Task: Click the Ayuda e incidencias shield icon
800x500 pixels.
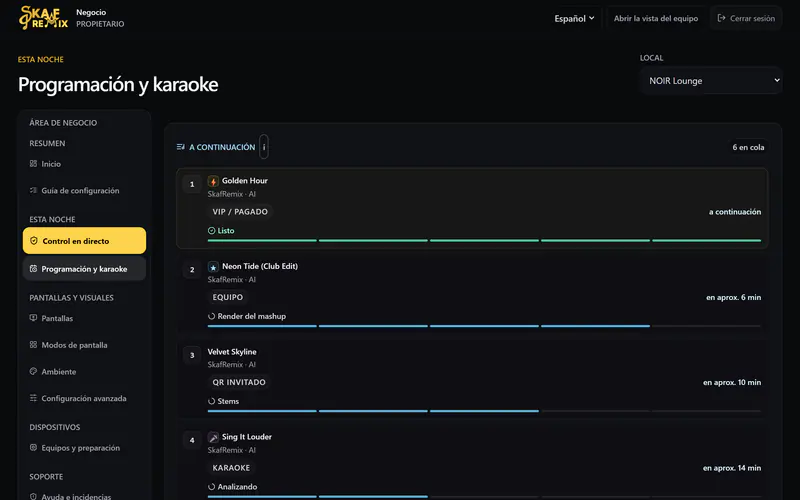Action: [x=33, y=496]
